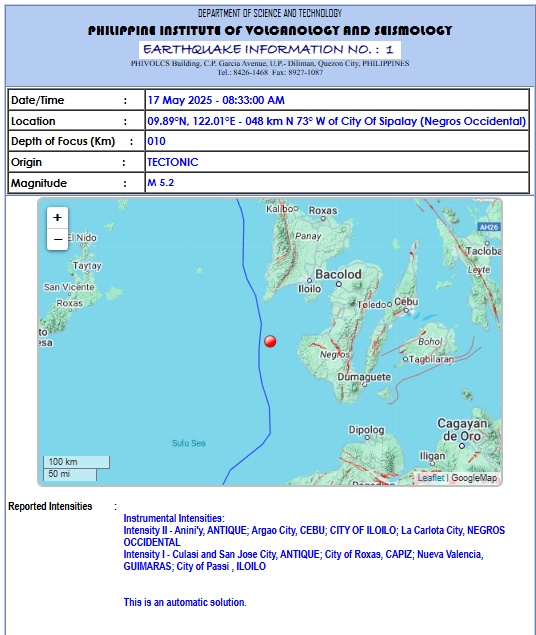The height and width of the screenshot is (635, 536).
Task: Click the Location row label
Action: coord(33,121)
